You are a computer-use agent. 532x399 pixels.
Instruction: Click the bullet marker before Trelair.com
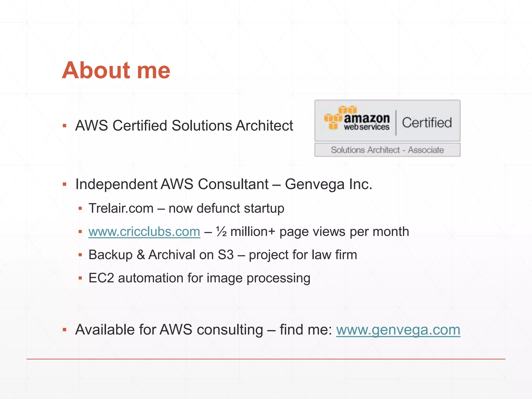click(80, 208)
